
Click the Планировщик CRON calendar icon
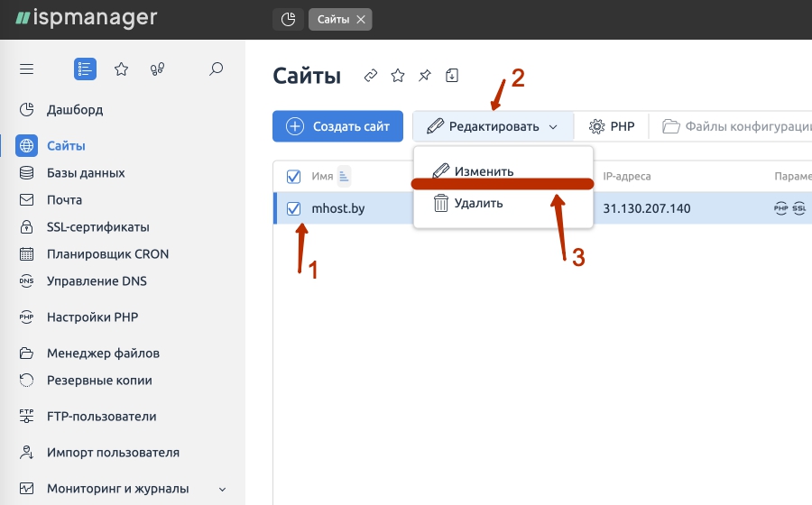pos(26,254)
